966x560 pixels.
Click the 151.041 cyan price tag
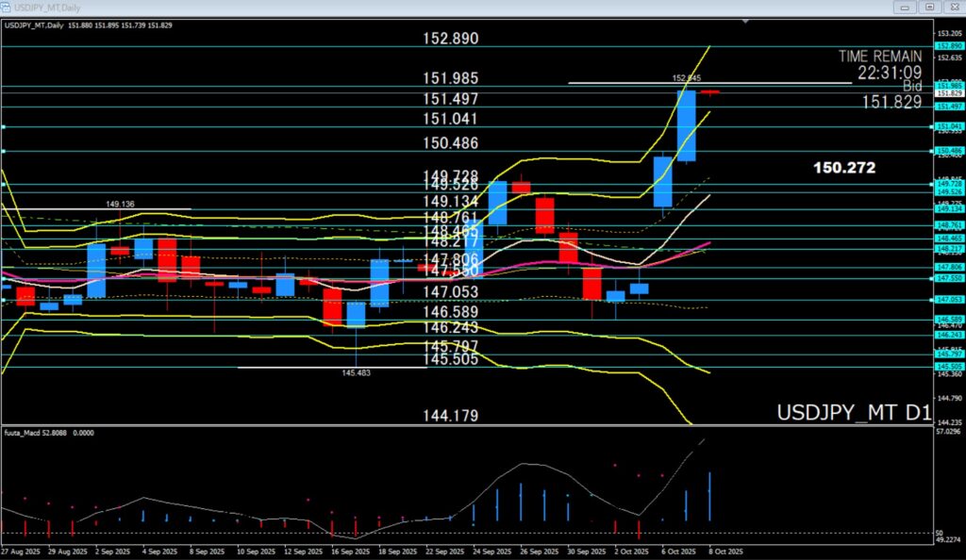(947, 126)
